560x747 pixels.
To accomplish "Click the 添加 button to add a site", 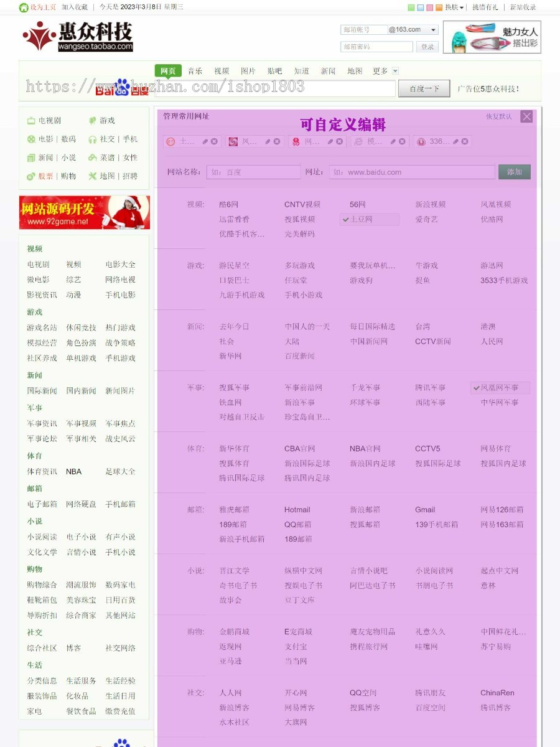I will pyautogui.click(x=515, y=172).
